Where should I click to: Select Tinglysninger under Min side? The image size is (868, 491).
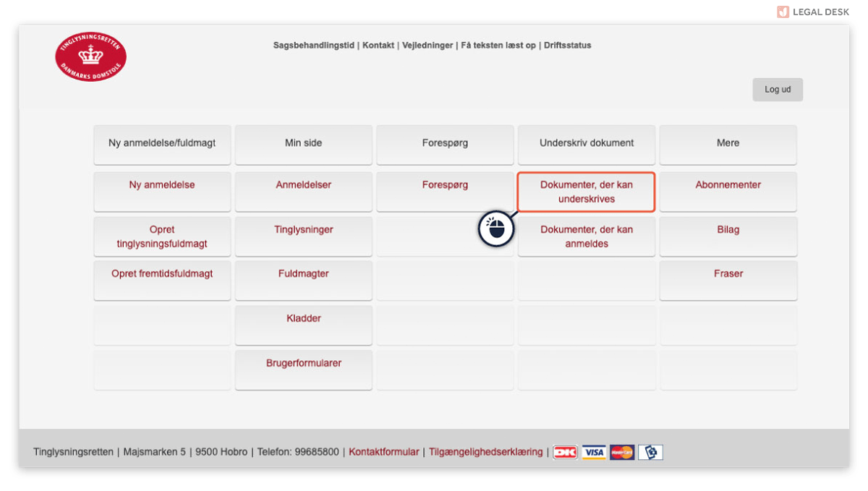(304, 236)
